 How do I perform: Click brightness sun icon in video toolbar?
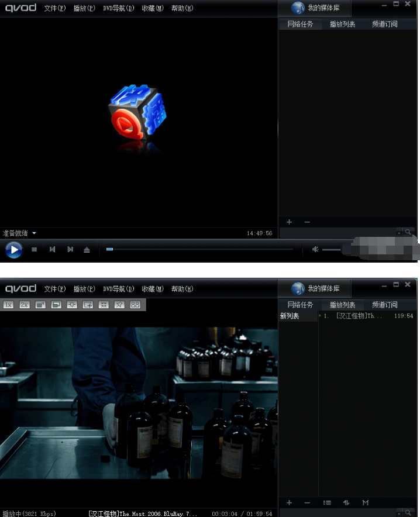pos(72,305)
